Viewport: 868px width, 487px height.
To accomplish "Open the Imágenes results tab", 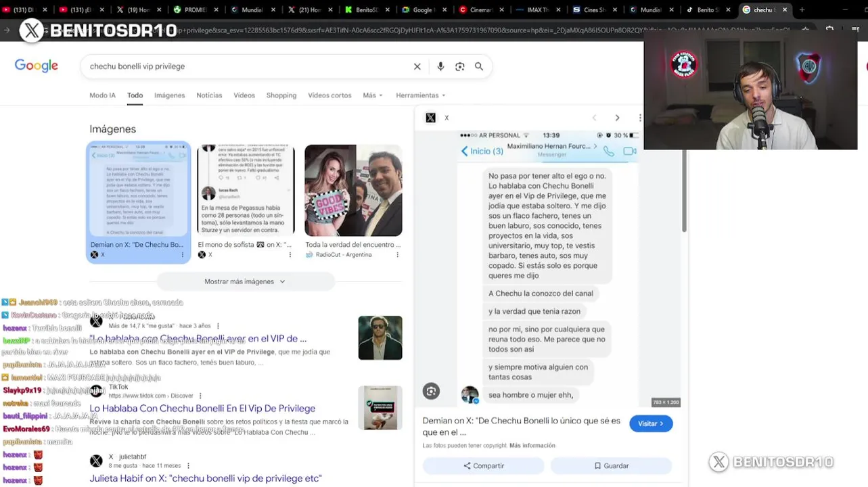I will (x=169, y=95).
